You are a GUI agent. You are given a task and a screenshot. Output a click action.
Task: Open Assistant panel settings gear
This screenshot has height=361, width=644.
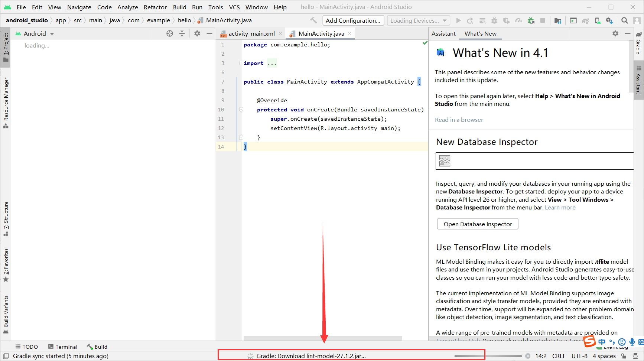point(615,33)
